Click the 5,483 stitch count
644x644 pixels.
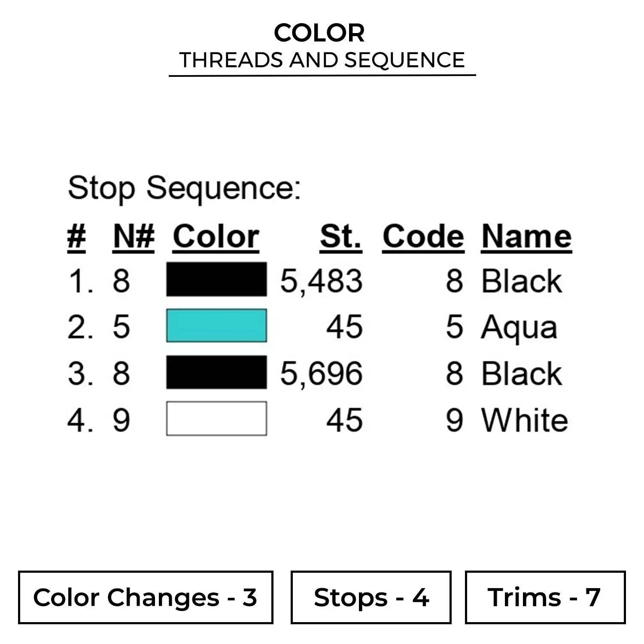pyautogui.click(x=321, y=281)
